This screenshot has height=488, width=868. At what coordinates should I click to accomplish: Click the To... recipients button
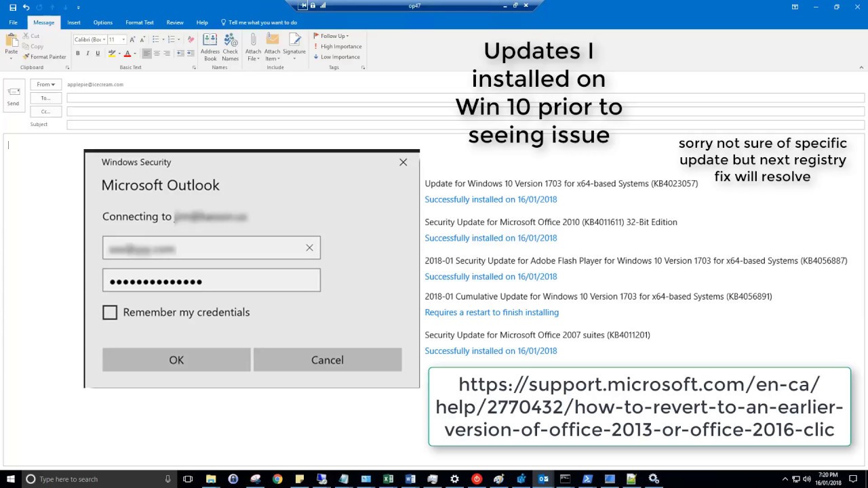coord(45,98)
